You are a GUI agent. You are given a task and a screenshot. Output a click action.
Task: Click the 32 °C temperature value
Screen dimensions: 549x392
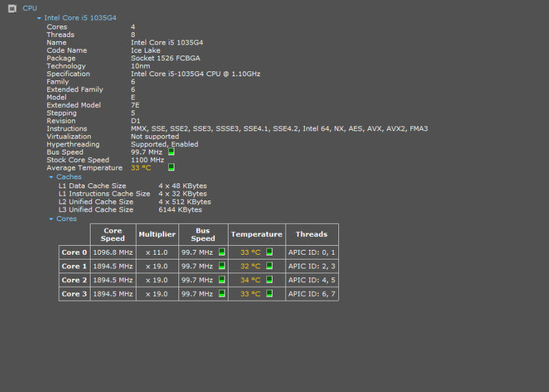pyautogui.click(x=250, y=266)
